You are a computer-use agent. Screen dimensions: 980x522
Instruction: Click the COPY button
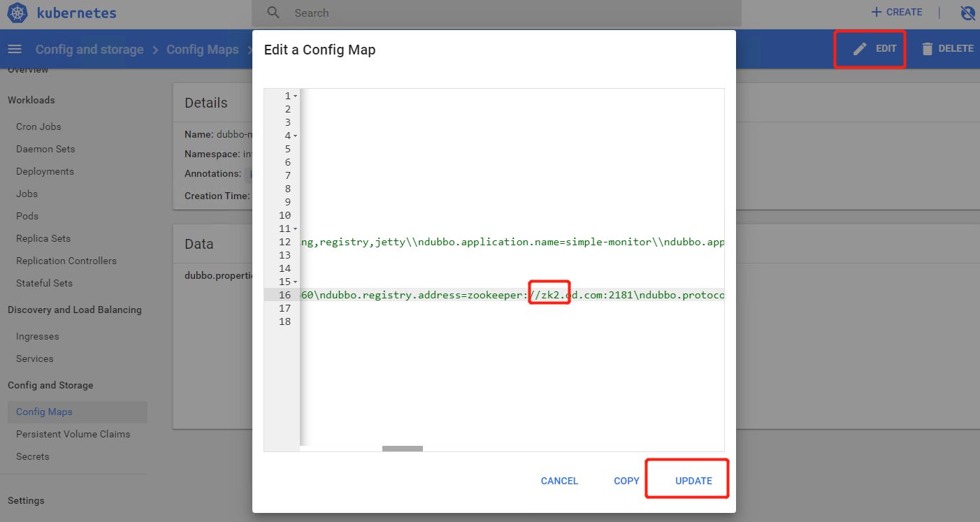[x=626, y=481]
